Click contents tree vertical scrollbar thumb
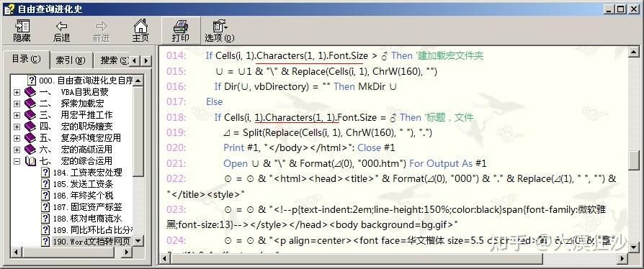 [138, 131]
